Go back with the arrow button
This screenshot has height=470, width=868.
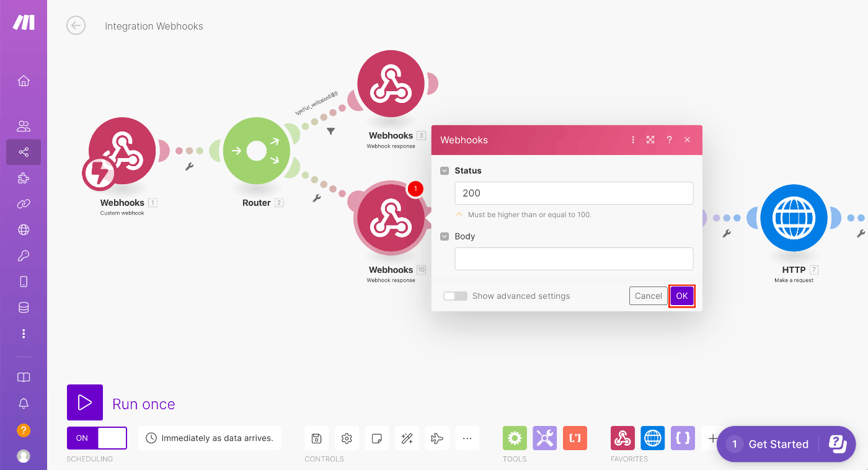tap(76, 25)
